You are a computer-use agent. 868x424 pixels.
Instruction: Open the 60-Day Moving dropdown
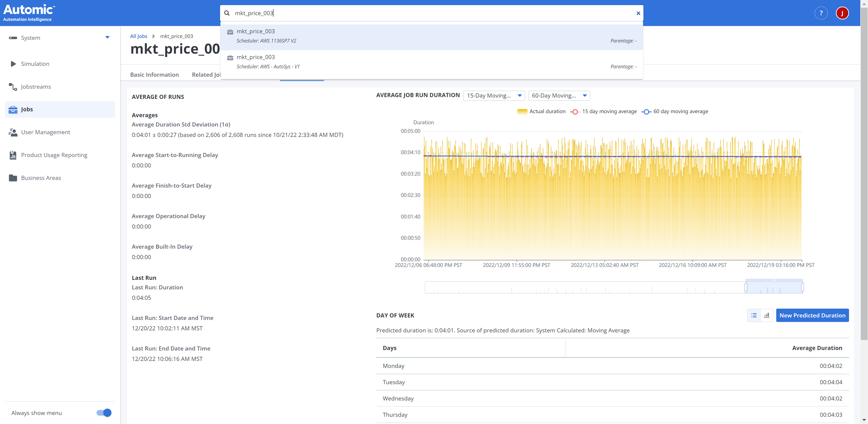click(x=559, y=95)
